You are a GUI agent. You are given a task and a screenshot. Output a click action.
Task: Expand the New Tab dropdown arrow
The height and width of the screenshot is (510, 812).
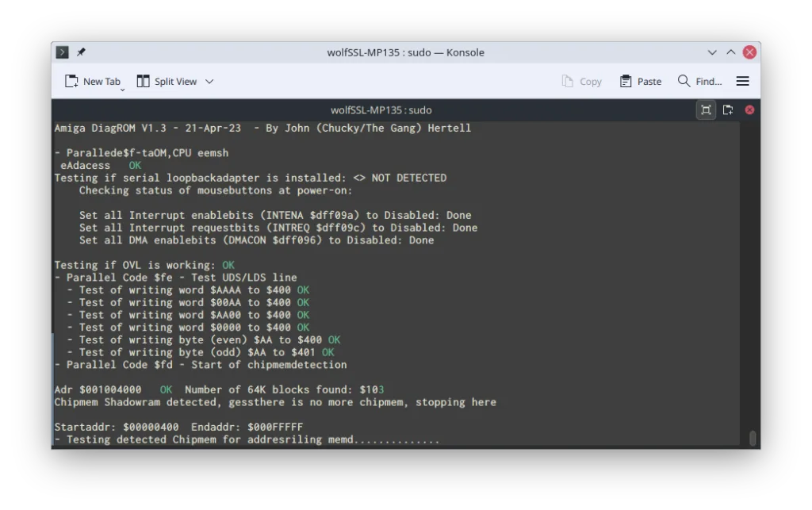click(123, 90)
